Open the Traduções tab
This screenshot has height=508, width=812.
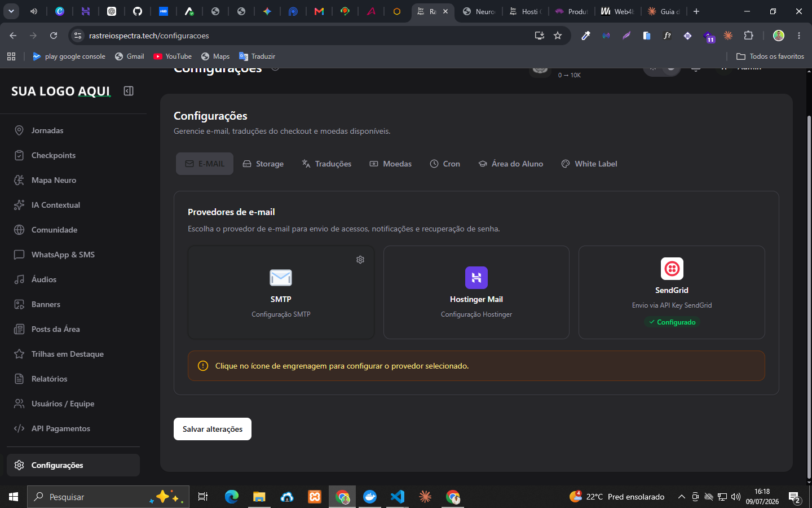click(x=326, y=164)
